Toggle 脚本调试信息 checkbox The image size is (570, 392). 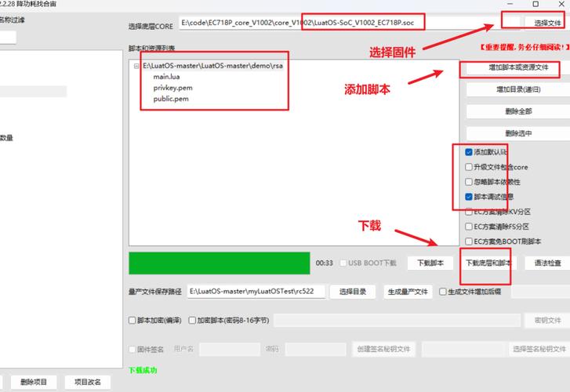[469, 197]
